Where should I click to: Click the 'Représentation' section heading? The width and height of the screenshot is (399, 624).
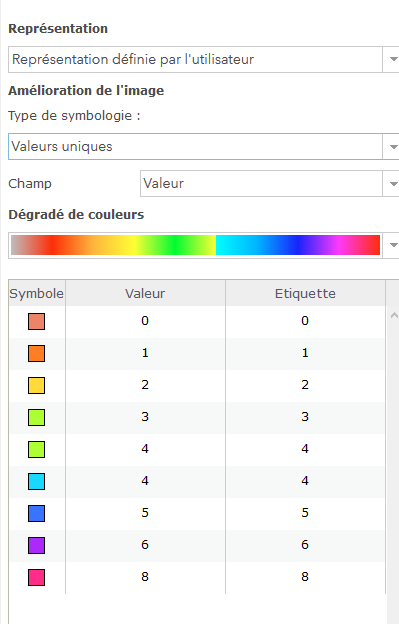pos(58,29)
